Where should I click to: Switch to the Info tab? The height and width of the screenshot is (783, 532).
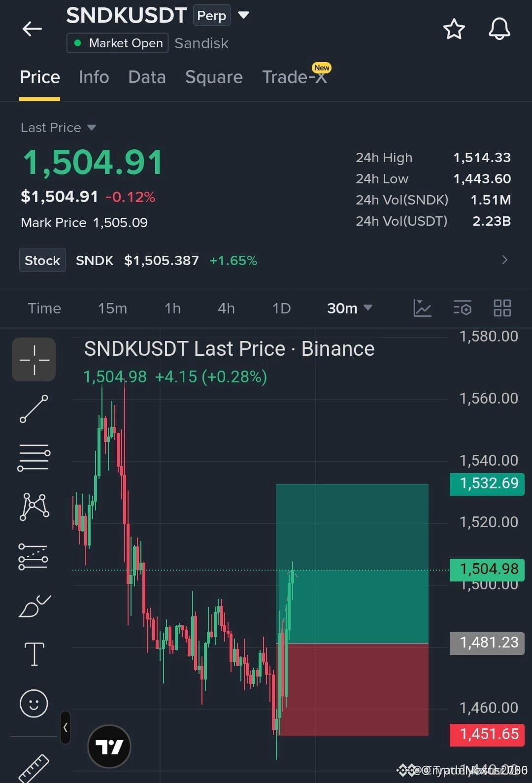(94, 77)
